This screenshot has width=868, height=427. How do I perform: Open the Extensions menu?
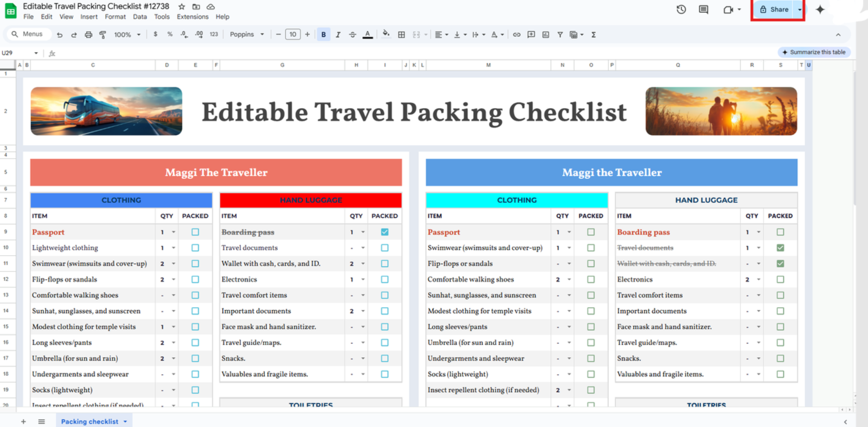(x=192, y=17)
